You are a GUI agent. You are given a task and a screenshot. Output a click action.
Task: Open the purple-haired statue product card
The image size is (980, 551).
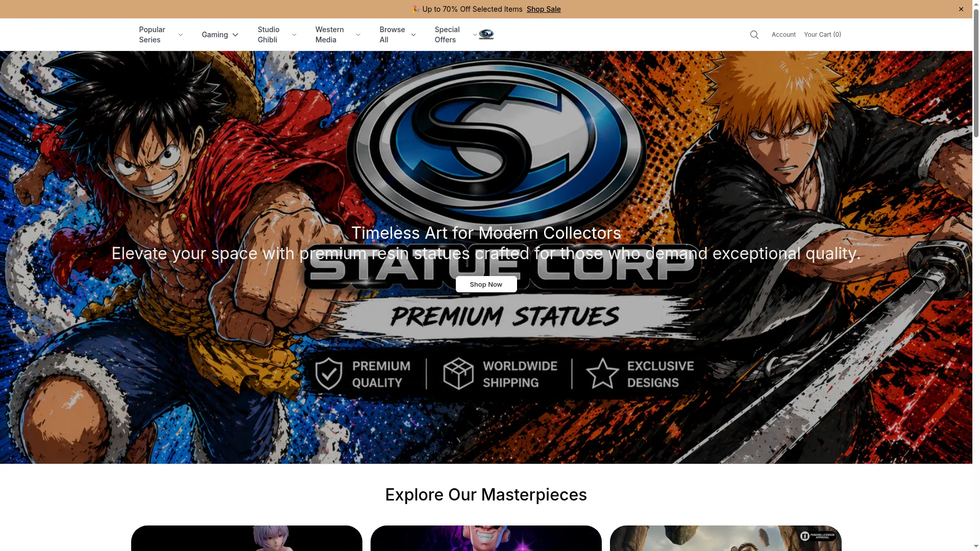point(247,538)
